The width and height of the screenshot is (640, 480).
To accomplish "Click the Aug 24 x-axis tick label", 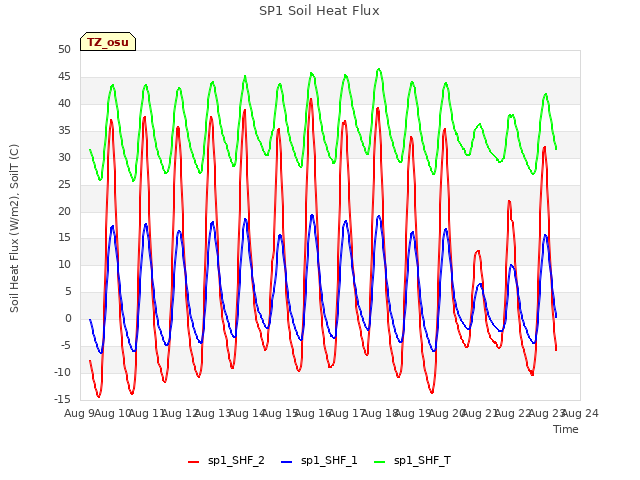I will tap(580, 413).
